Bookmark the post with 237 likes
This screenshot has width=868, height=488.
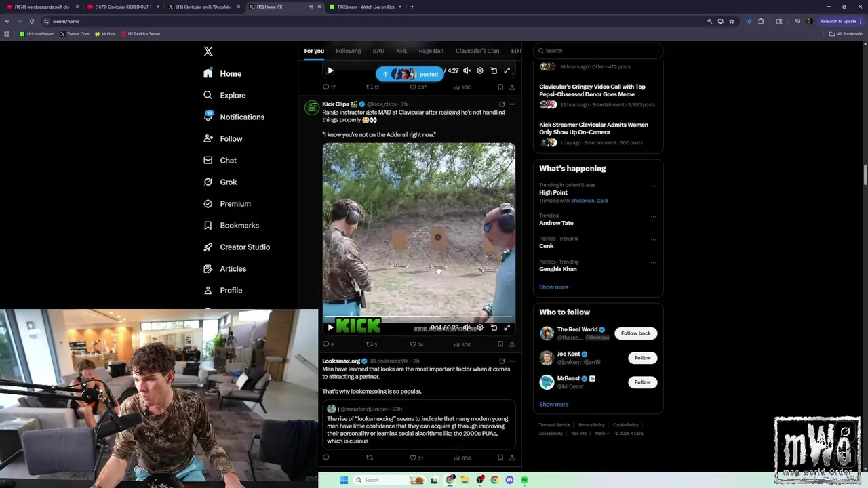coord(500,87)
